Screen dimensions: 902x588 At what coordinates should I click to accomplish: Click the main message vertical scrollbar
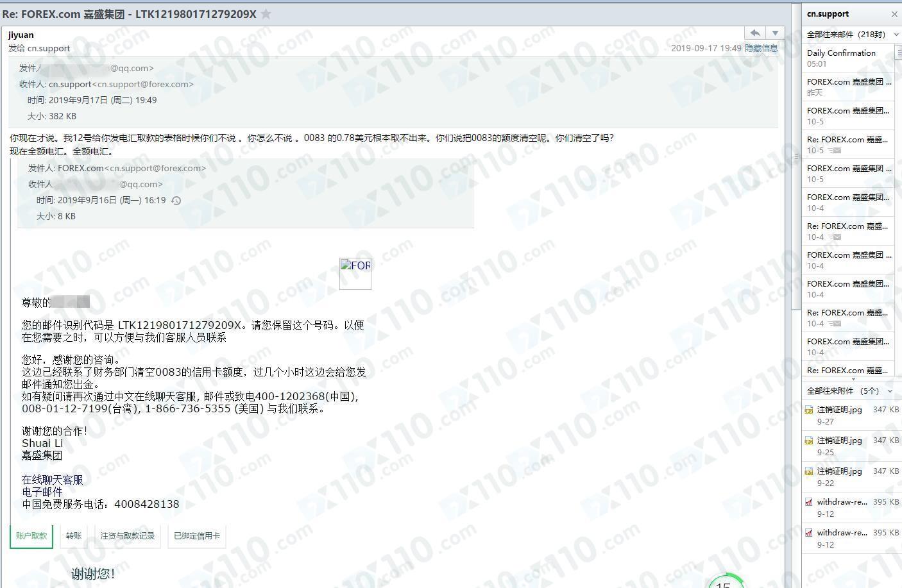(796, 157)
